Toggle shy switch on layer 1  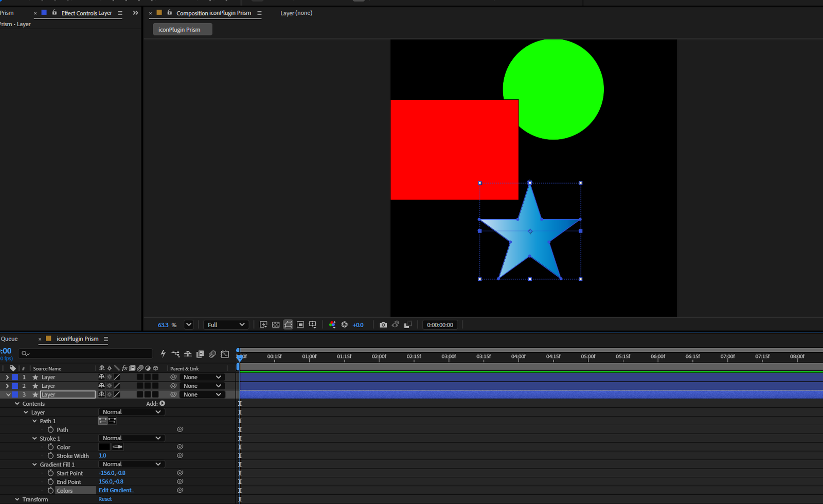point(101,377)
